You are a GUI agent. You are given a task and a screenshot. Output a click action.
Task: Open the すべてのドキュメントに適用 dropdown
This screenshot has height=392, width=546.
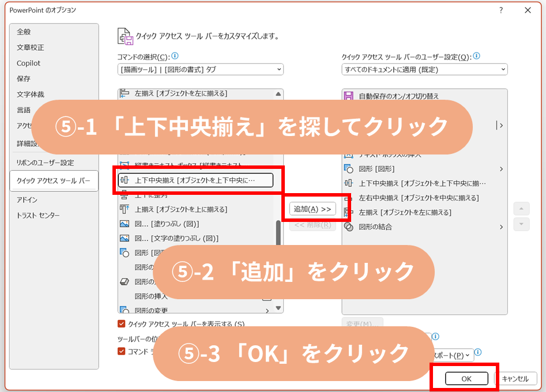[x=424, y=70]
